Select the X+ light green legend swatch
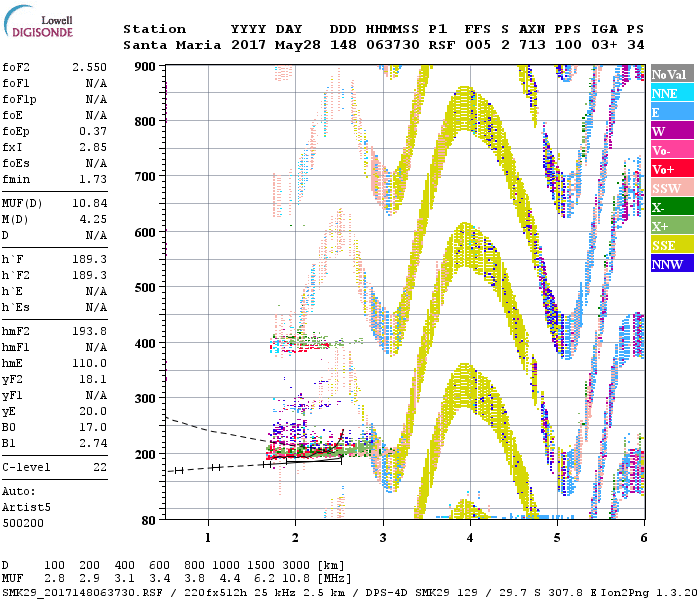The image size is (700, 600). point(672,225)
